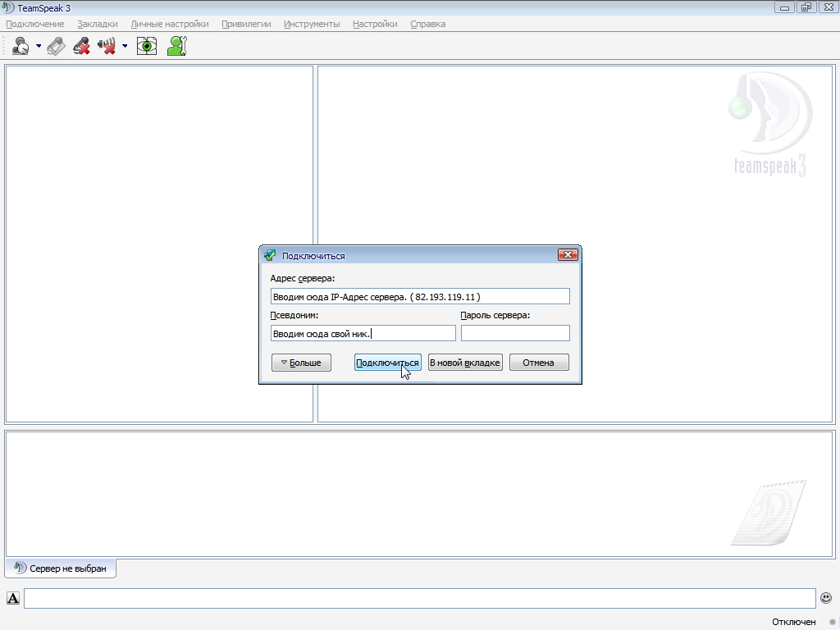Open the emoticon smiley picker
Viewport: 840px width, 630px height.
(x=826, y=598)
